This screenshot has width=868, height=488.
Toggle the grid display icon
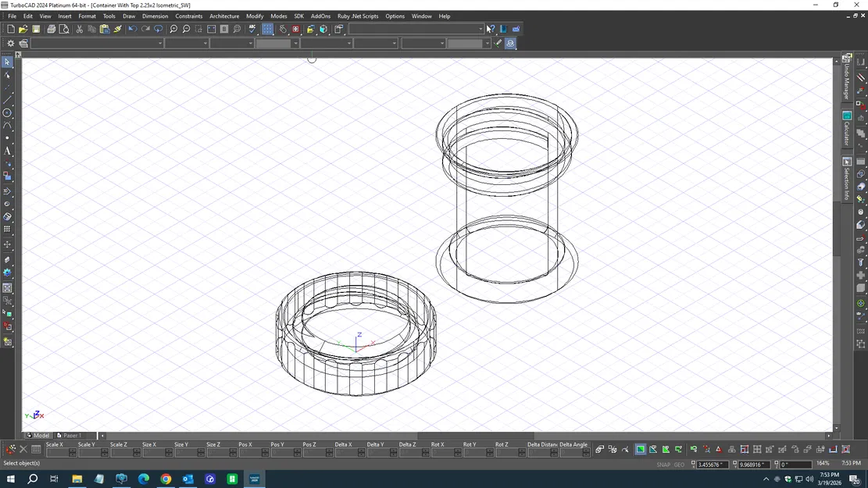pos(266,29)
